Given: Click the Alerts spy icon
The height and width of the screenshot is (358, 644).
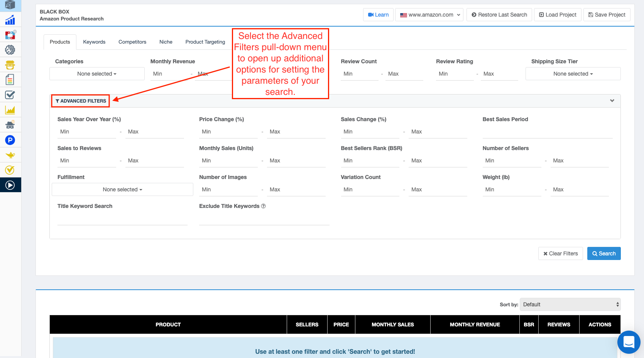Looking at the screenshot, I should pos(10,125).
